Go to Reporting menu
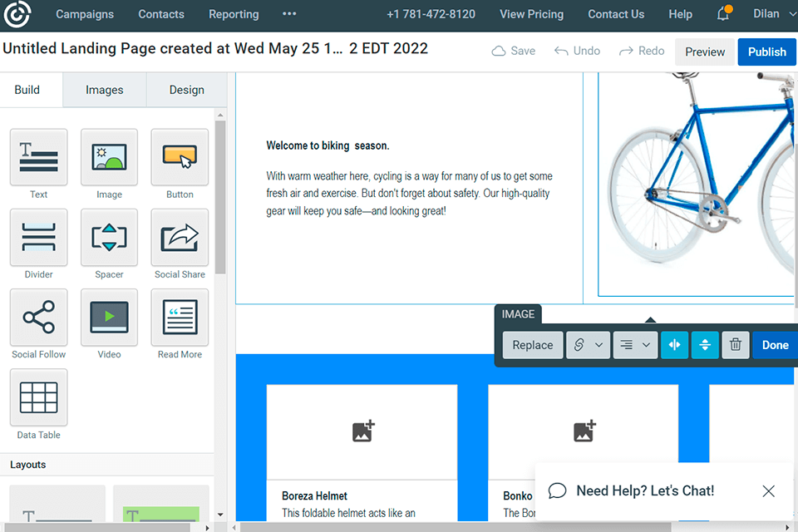The image size is (798, 532). click(234, 14)
